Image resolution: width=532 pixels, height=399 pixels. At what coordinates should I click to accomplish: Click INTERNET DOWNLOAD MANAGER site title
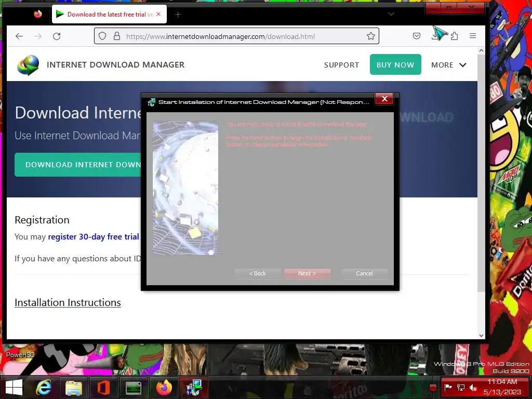pos(116,65)
